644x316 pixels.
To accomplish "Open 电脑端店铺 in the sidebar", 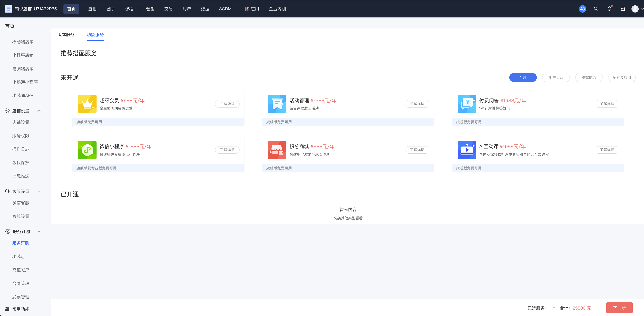I will click(23, 68).
